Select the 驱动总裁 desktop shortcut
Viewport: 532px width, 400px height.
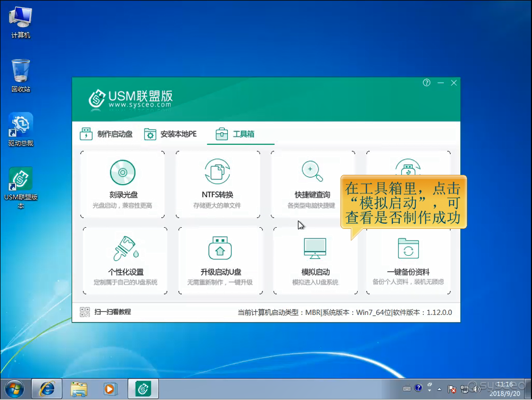[21, 130]
